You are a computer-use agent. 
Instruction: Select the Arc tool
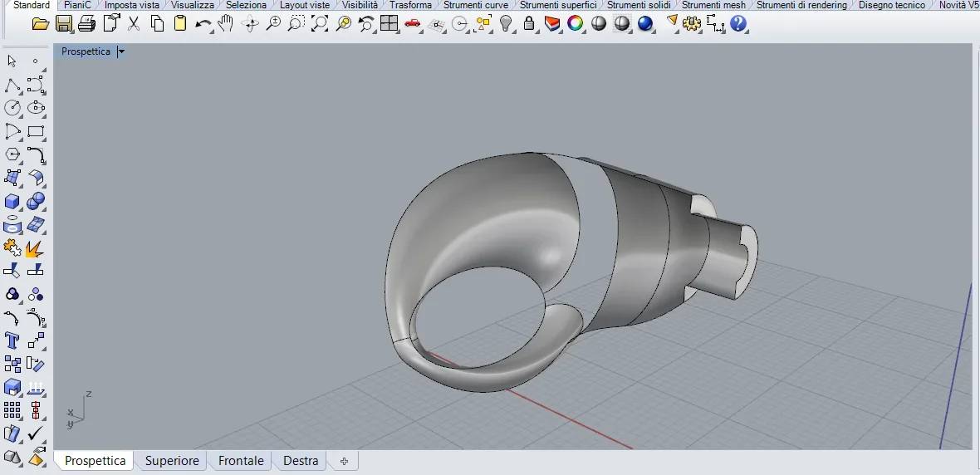click(x=12, y=131)
